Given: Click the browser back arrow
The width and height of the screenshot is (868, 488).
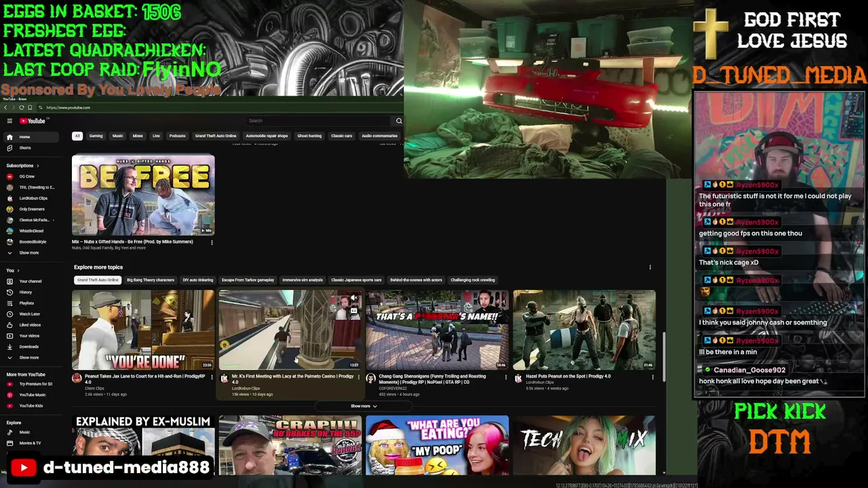Looking at the screenshot, I should (5, 108).
